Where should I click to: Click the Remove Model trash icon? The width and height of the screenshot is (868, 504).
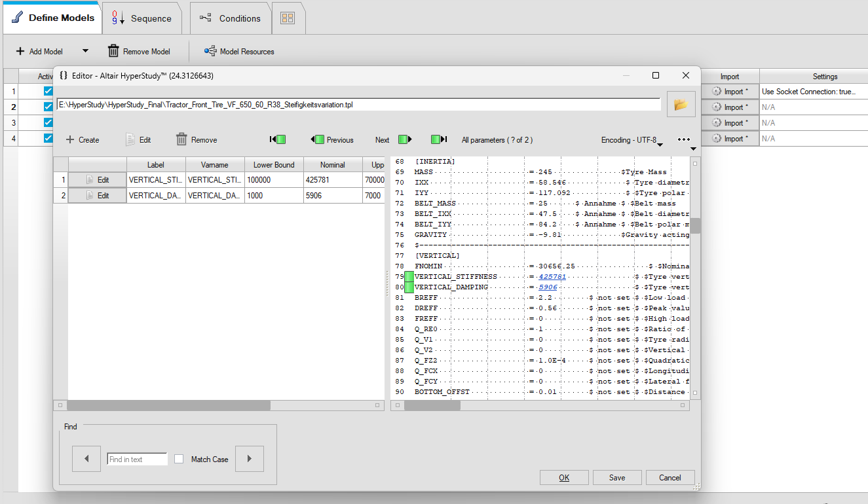[x=113, y=51]
